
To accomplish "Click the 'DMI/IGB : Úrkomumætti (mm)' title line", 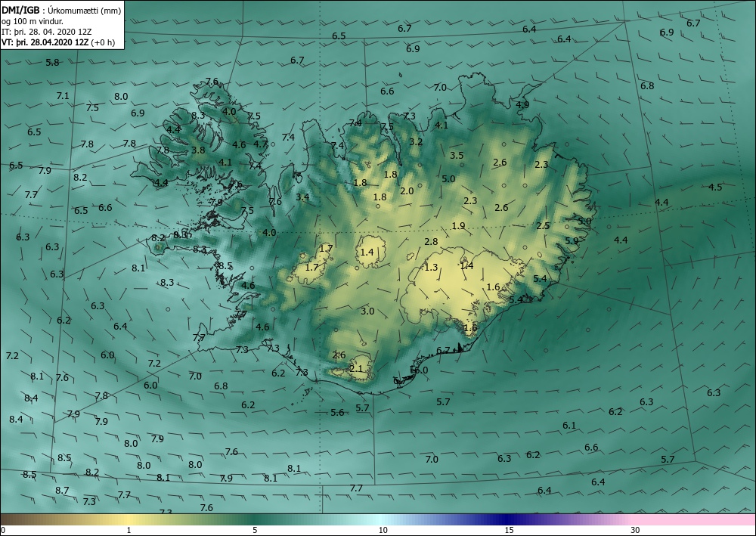I will [x=62, y=10].
